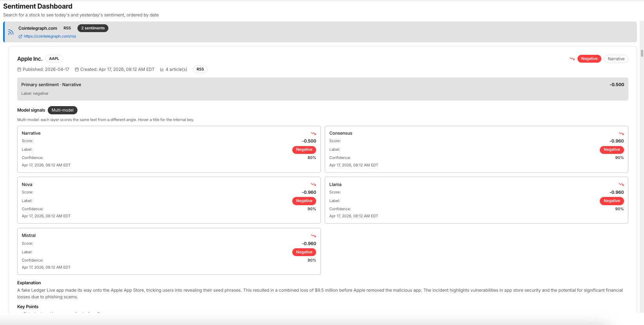Click the Negative label in Nova card
Screen dimensions: 644x325
tap(304, 201)
